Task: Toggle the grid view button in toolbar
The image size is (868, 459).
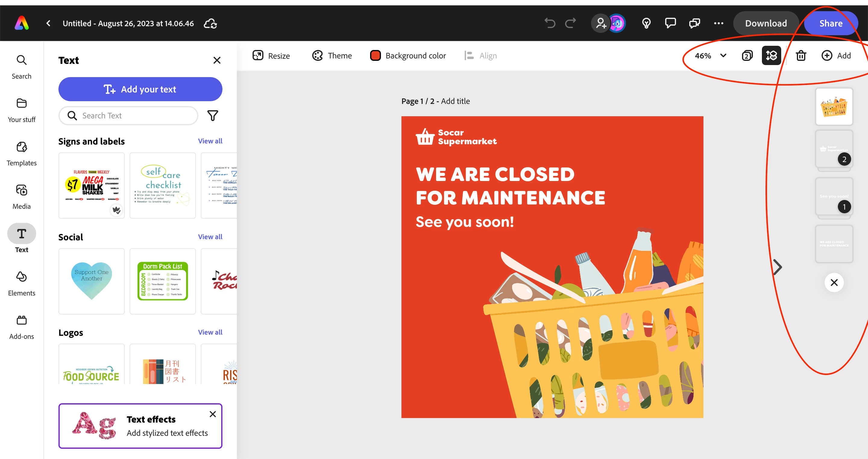Action: [771, 55]
